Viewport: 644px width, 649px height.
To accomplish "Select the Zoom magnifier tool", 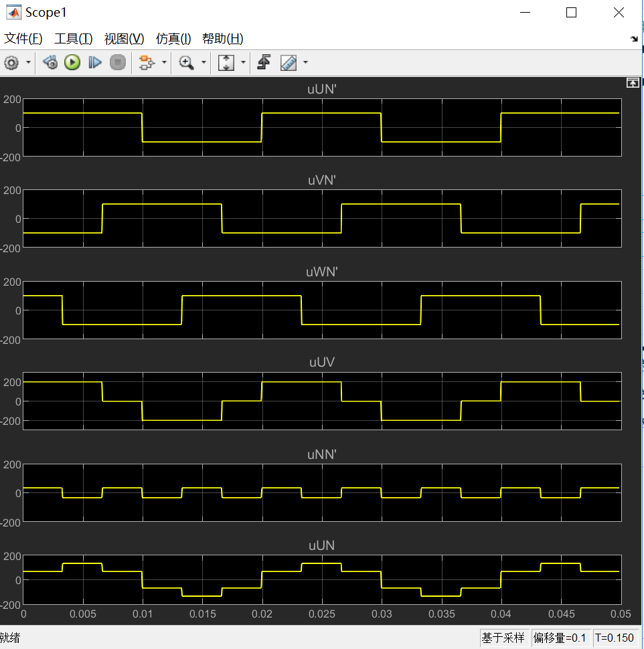I will [186, 63].
